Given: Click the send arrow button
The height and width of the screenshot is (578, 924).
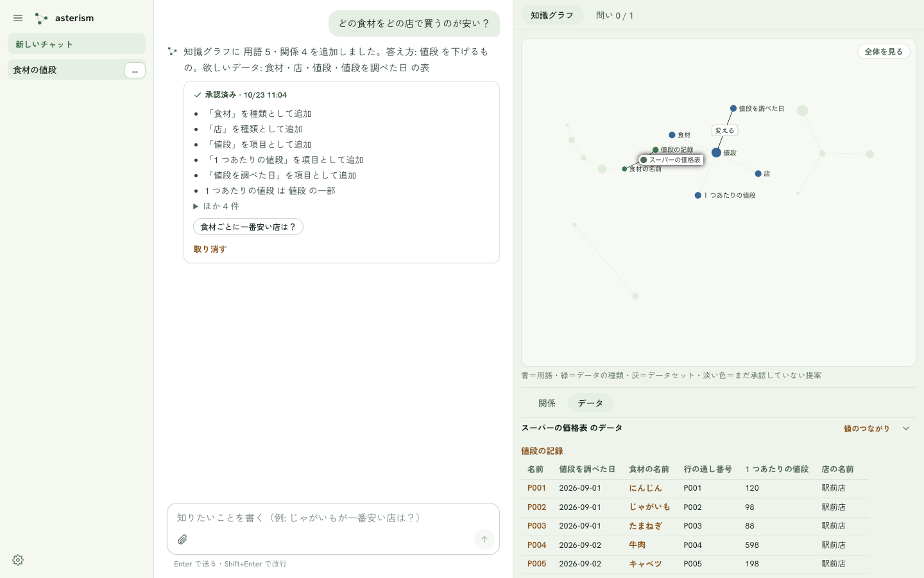Looking at the screenshot, I should point(484,539).
